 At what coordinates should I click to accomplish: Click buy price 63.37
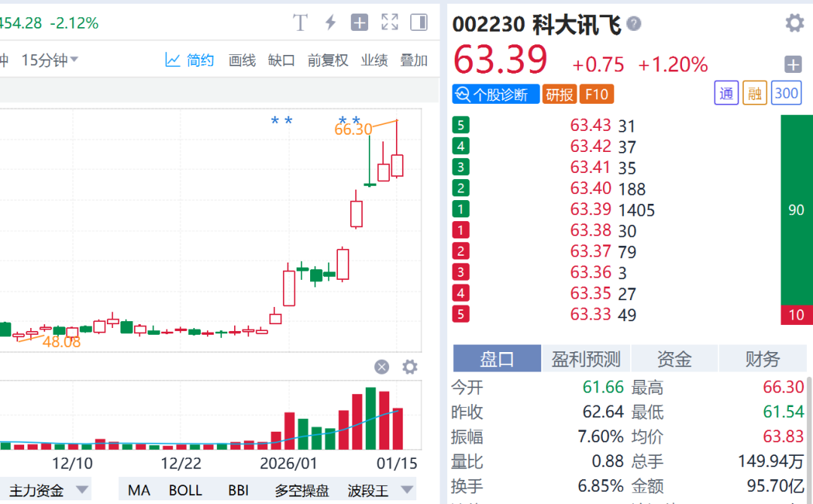tap(591, 251)
